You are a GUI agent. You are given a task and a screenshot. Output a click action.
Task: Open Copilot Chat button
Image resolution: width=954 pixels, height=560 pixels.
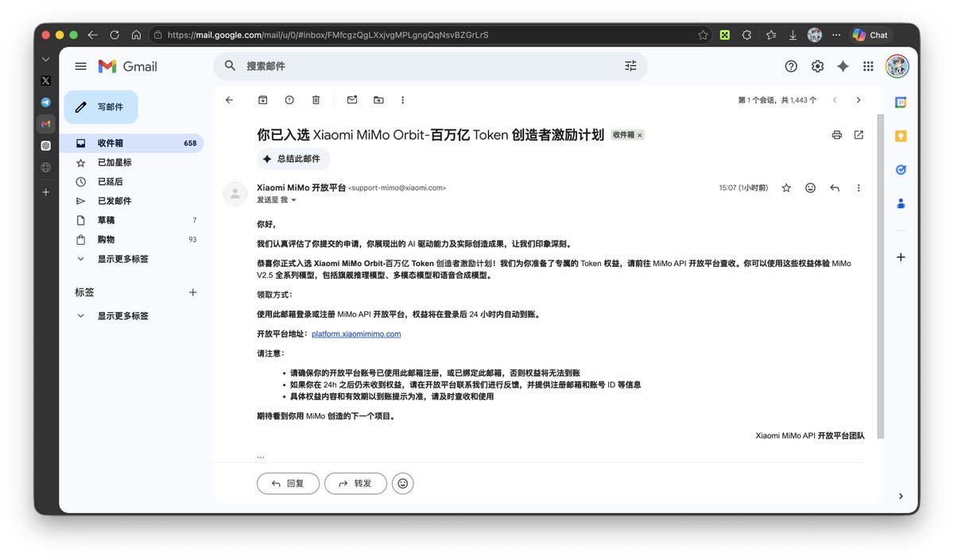pos(871,35)
